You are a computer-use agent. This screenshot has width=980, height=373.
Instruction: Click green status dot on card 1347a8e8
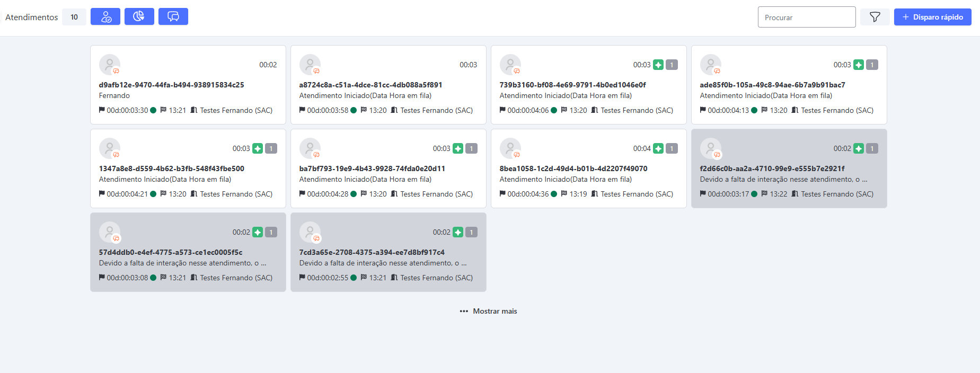153,194
